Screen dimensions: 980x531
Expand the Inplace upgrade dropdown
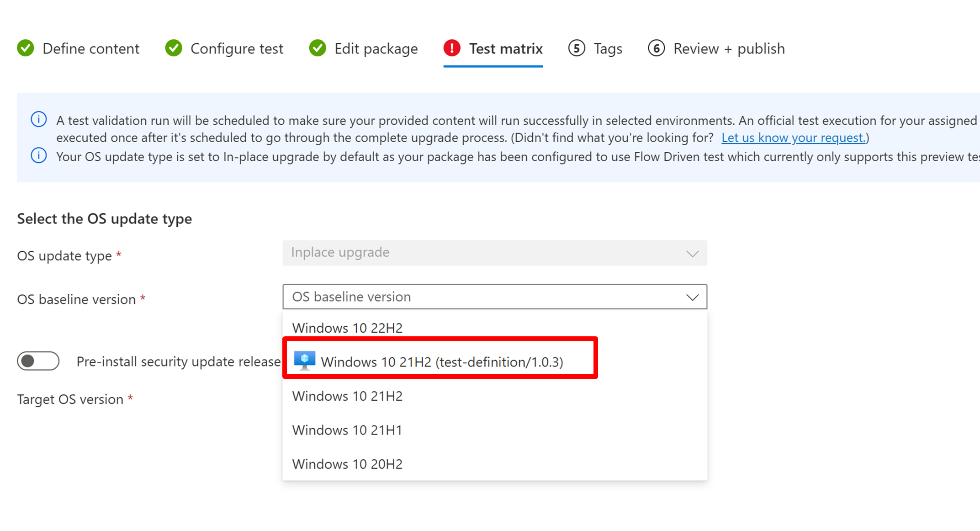494,253
